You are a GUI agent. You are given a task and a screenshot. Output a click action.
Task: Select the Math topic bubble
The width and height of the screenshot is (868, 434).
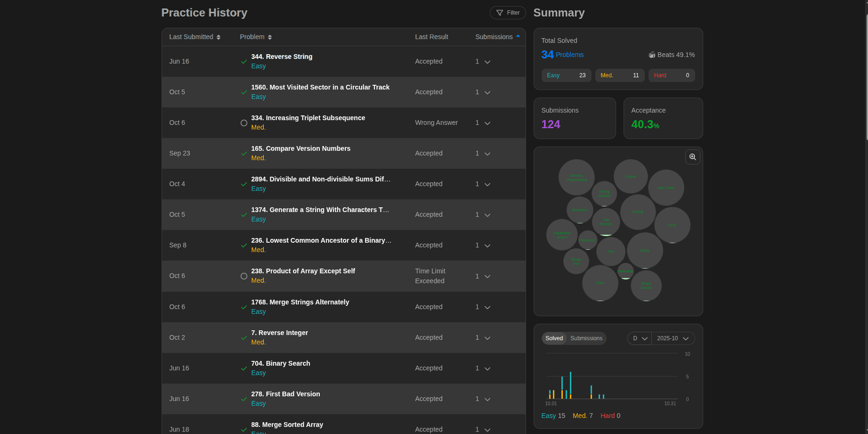click(600, 283)
